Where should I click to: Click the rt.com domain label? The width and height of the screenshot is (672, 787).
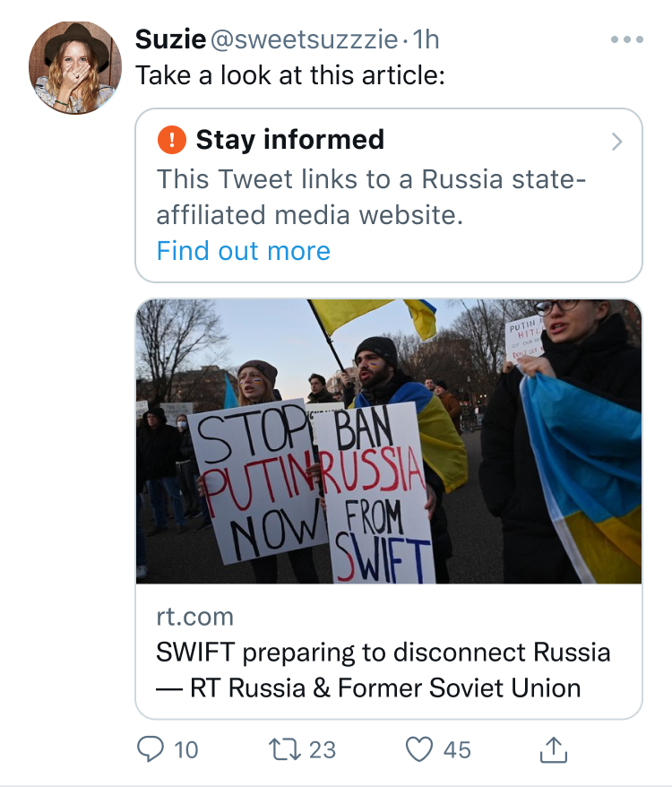(x=194, y=617)
